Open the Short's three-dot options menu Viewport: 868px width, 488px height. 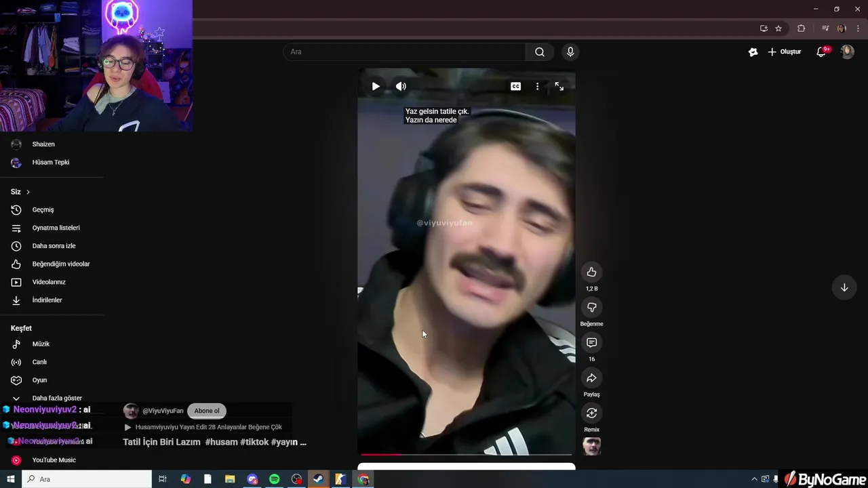(537, 86)
